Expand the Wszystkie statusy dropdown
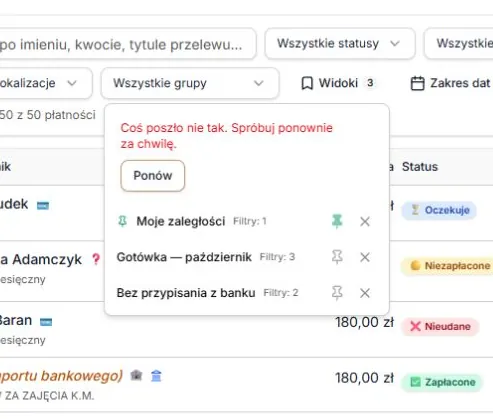Screen dimensions: 493x419 (x=340, y=44)
